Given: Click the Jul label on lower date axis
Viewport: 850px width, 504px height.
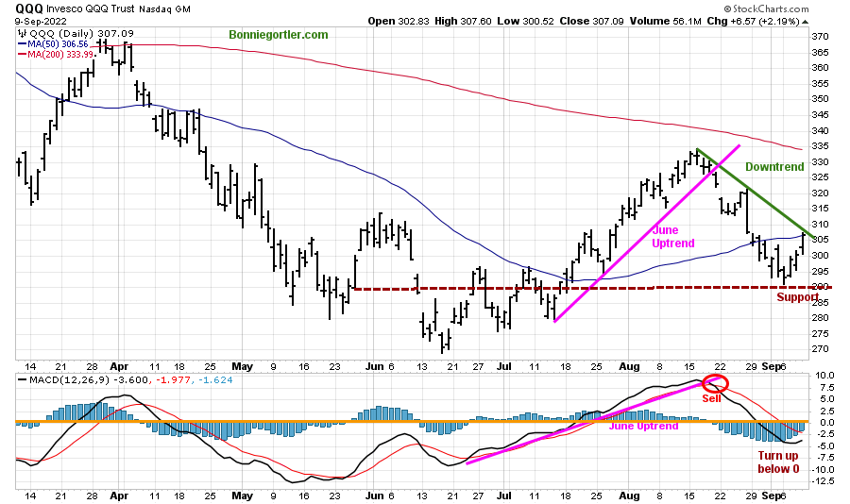Looking at the screenshot, I should 504,496.
